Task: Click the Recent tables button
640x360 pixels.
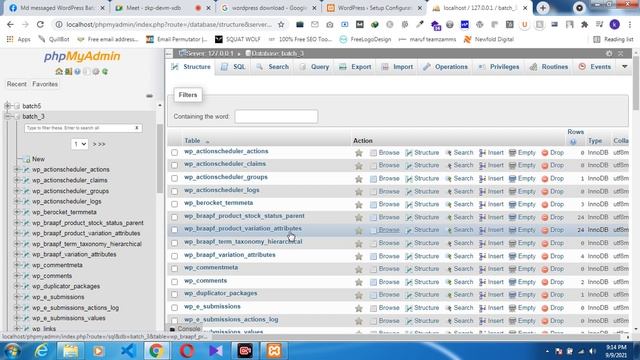Action: 17,84
